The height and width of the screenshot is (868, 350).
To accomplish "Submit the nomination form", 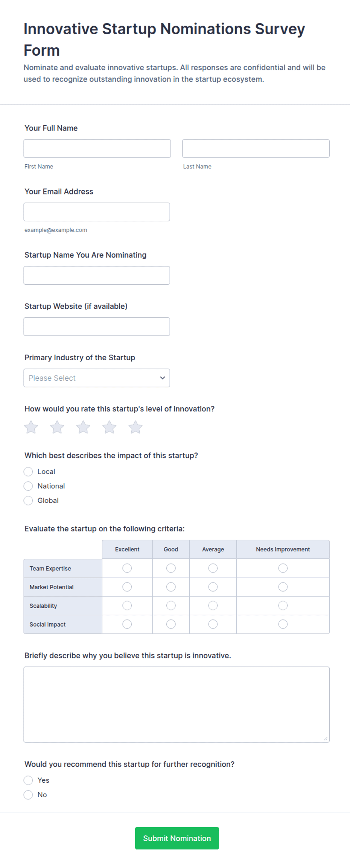I will coord(177,838).
